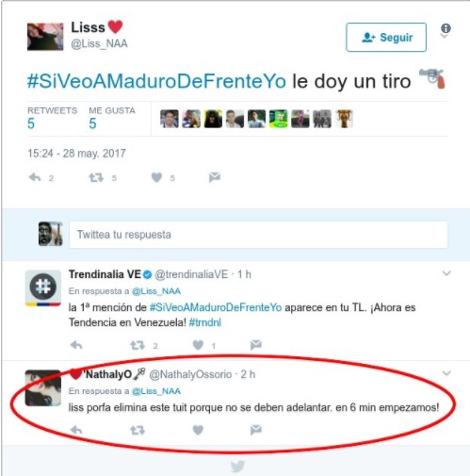The image size is (470, 476).
Task: Open the #SiVeoAMaduroDeFrenteYo hashtag in main tweet
Action: tap(156, 81)
